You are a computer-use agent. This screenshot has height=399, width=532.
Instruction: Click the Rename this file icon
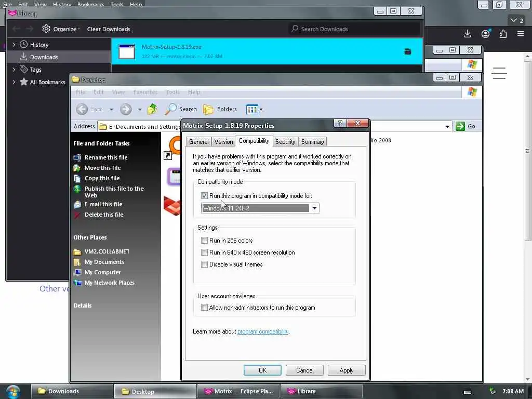pyautogui.click(x=77, y=157)
